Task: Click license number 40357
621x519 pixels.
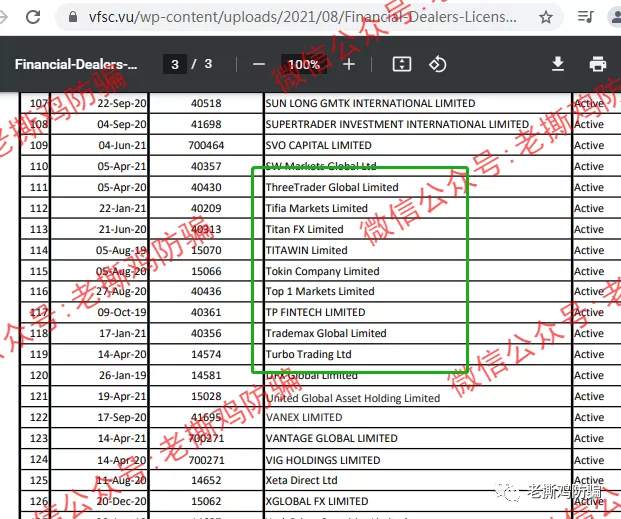Action: pos(206,166)
